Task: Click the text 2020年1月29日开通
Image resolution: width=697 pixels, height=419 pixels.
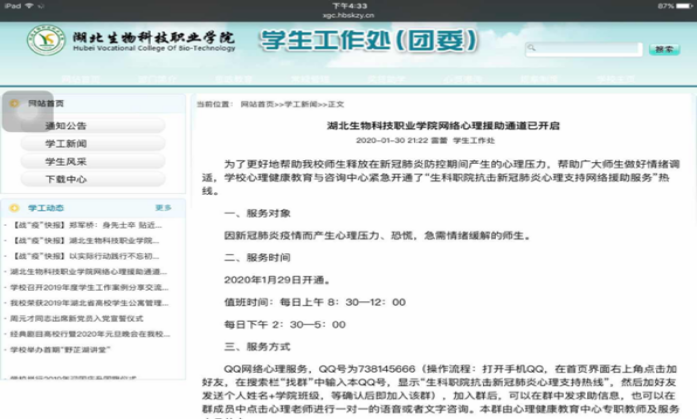Action: point(277,280)
